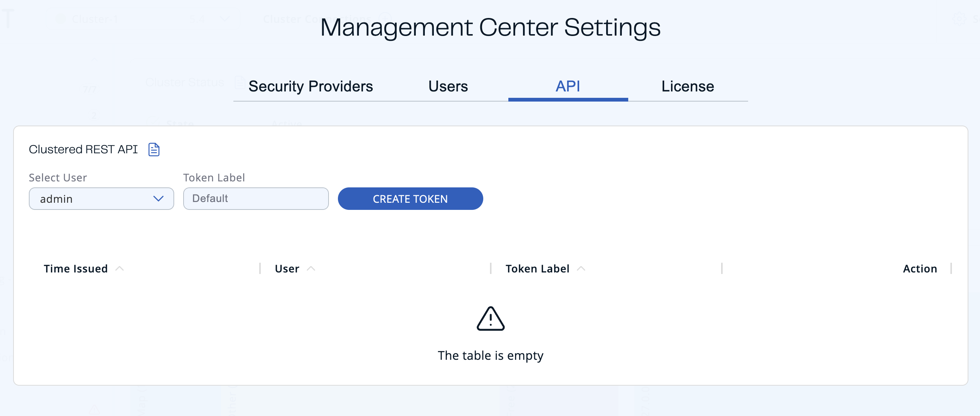Open the Clustered REST API documentation icon
This screenshot has height=416, width=980.
(154, 150)
